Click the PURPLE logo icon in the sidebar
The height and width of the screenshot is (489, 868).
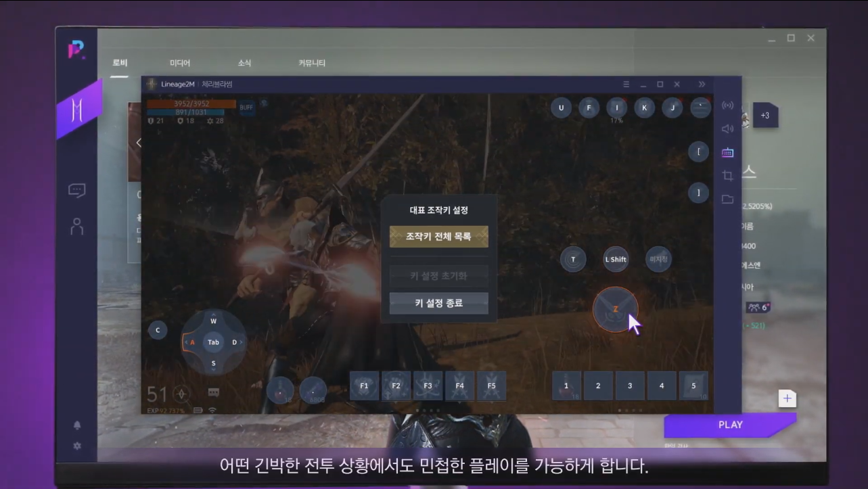pos(76,50)
